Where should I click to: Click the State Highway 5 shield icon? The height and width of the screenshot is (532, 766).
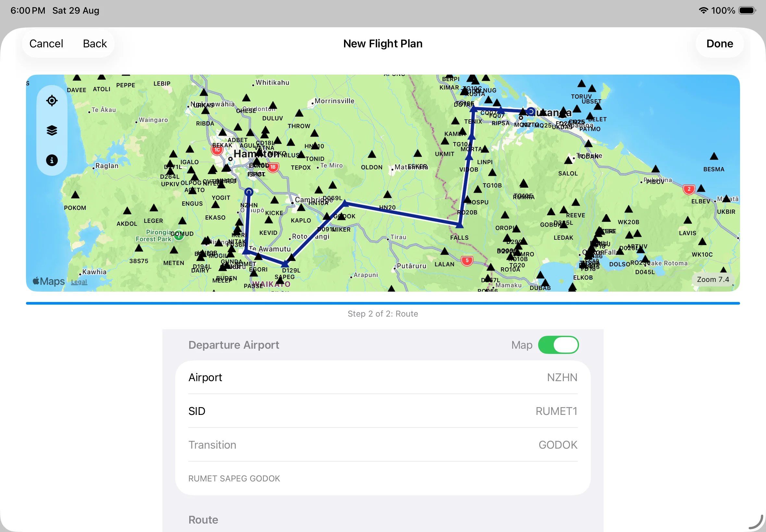pos(467,261)
